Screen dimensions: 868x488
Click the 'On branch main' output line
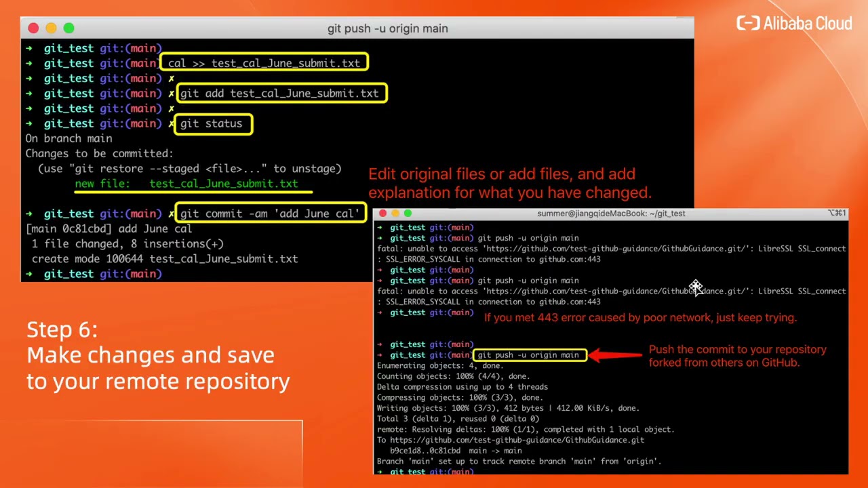click(x=68, y=138)
